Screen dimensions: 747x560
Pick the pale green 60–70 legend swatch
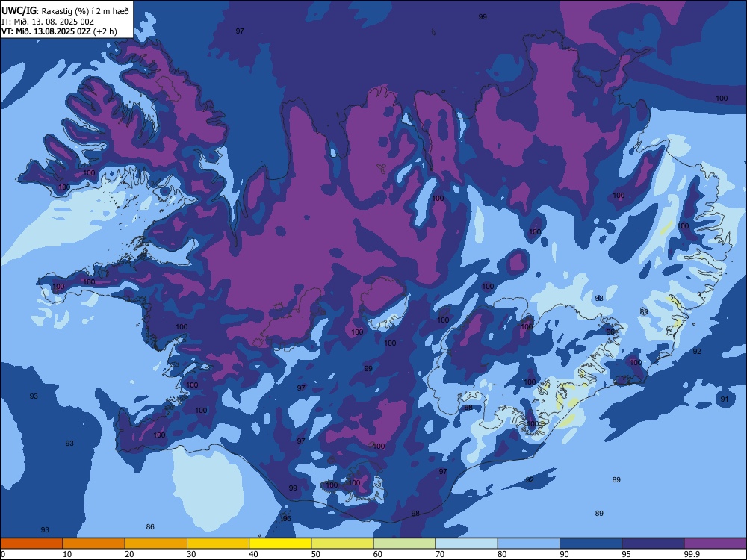tap(404, 544)
